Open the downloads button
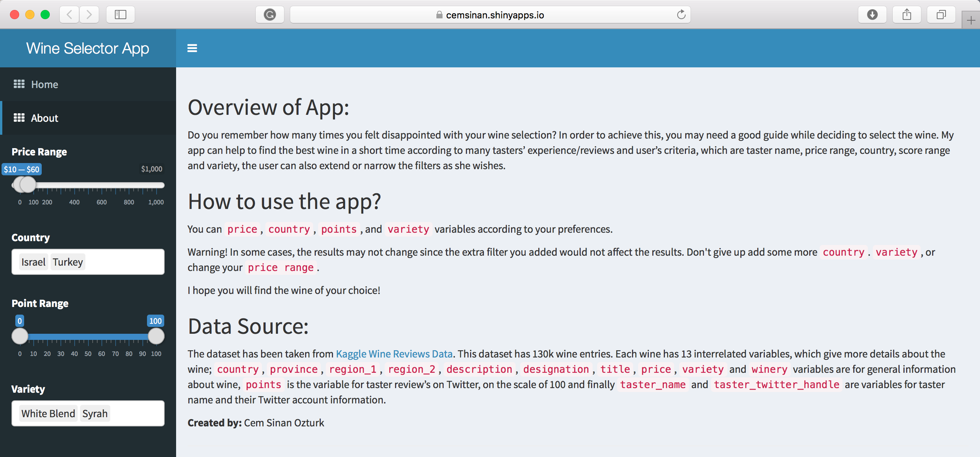Screen dimensions: 980x457 point(872,15)
